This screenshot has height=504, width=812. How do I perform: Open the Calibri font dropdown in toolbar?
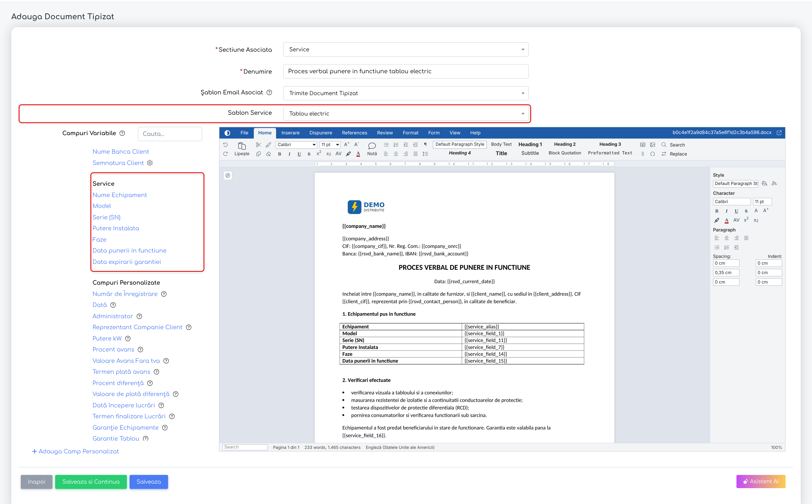(x=296, y=145)
